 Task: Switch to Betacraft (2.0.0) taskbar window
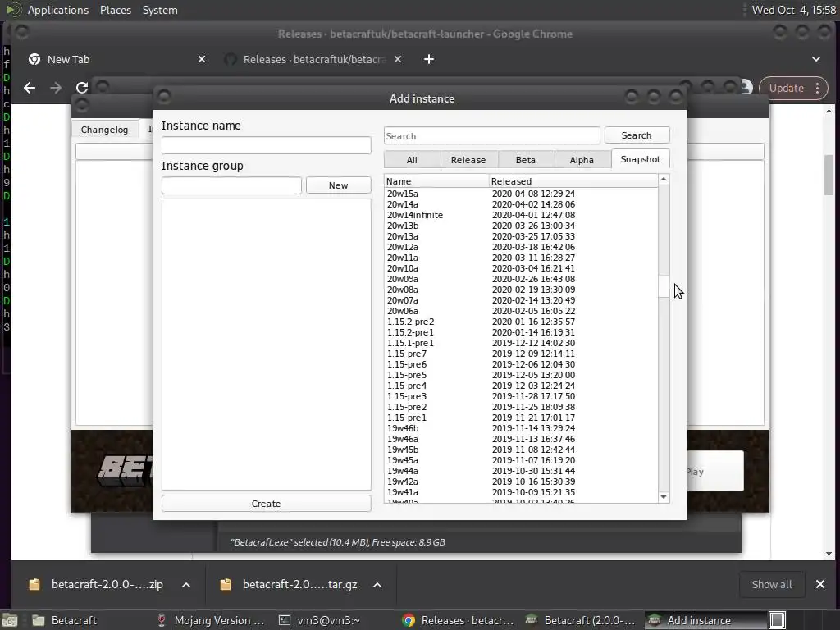pyautogui.click(x=581, y=620)
